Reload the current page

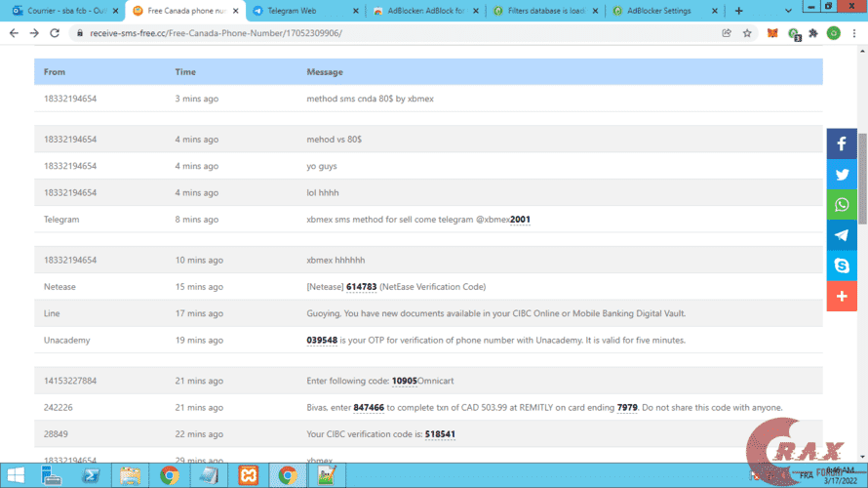click(x=55, y=33)
